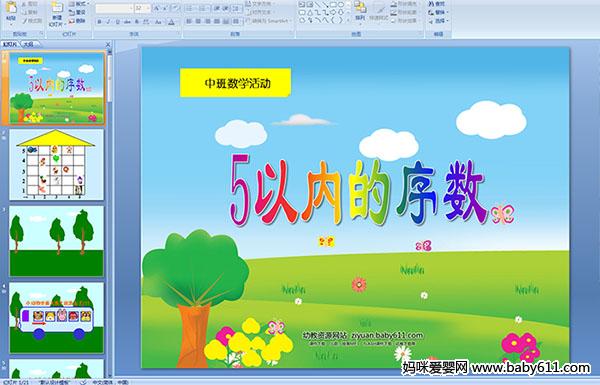The image size is (600, 385).
Task: Toggle Align Text Right
Action: click(x=207, y=21)
